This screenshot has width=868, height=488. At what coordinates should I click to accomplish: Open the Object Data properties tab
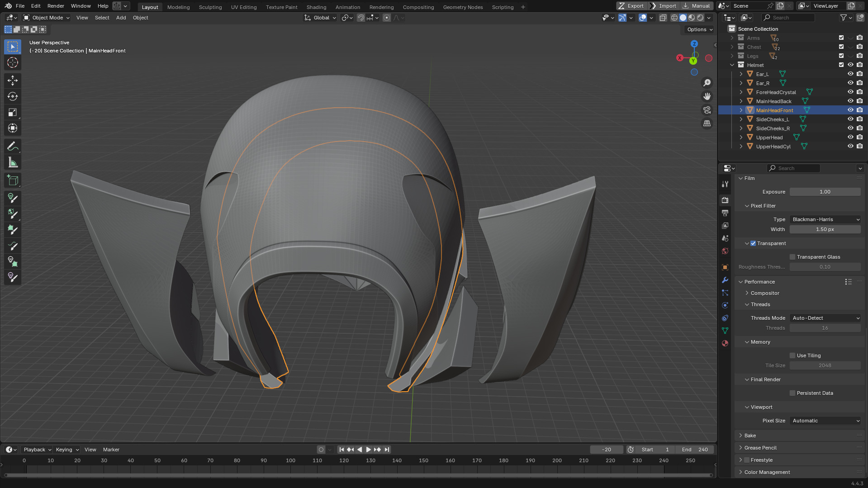pyautogui.click(x=725, y=331)
